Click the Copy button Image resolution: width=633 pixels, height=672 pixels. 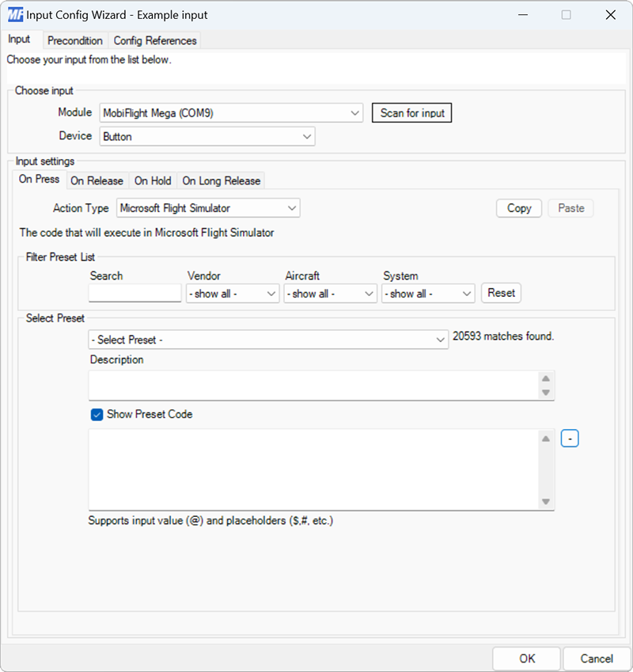(518, 207)
